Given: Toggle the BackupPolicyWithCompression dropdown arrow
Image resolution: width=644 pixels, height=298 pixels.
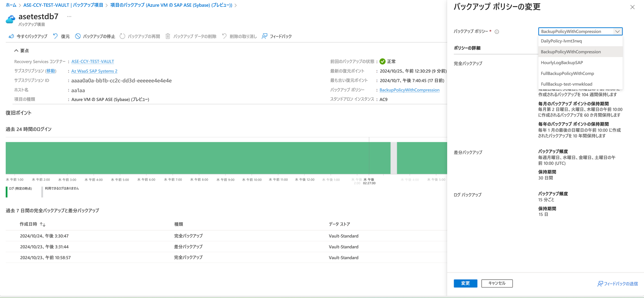Looking at the screenshot, I should click(x=617, y=31).
